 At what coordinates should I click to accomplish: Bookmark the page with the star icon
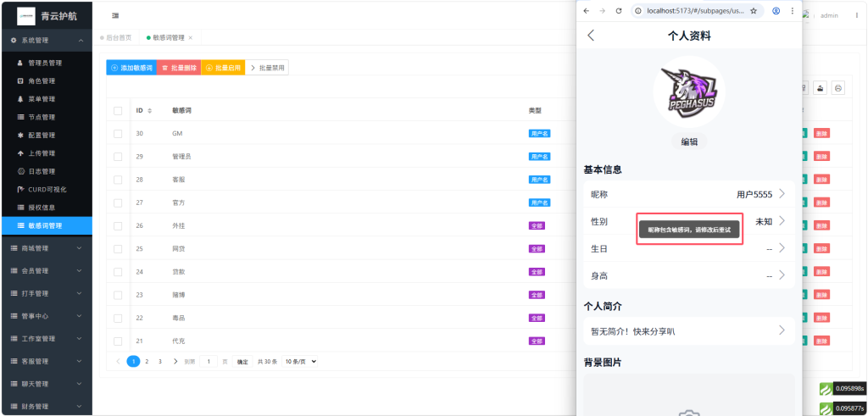[754, 11]
